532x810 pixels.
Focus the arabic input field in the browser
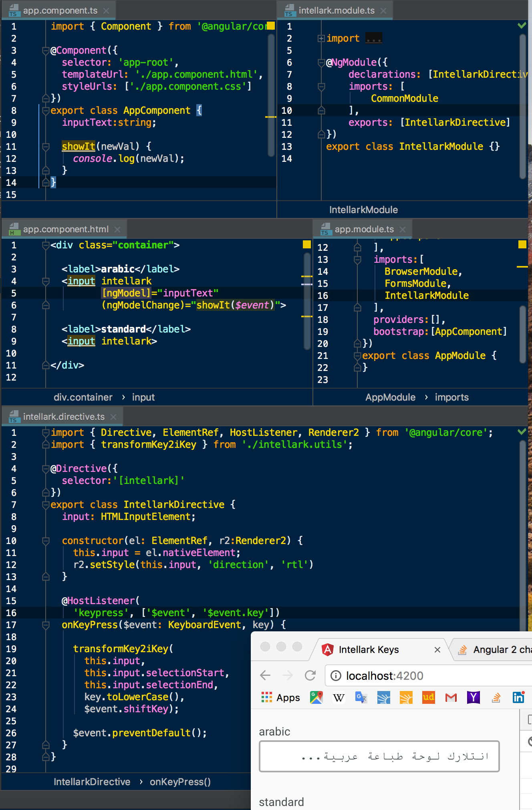[379, 756]
